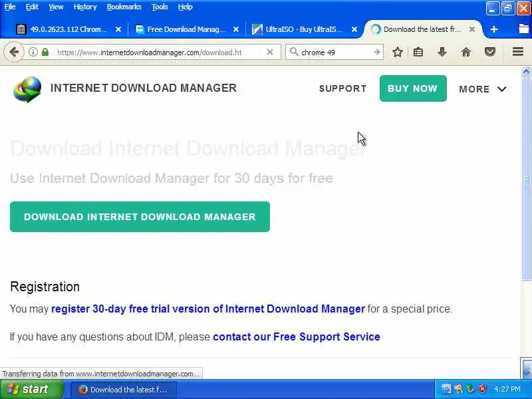Screen dimensions: 532x399
Task: Click Download Internet Download Manager button
Action: [140, 217]
